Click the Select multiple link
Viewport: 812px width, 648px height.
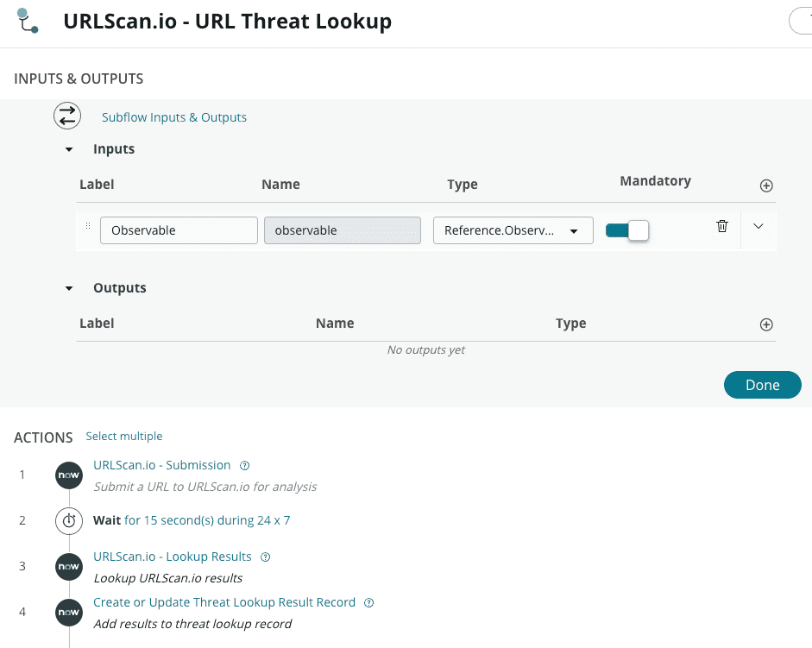pyautogui.click(x=124, y=437)
